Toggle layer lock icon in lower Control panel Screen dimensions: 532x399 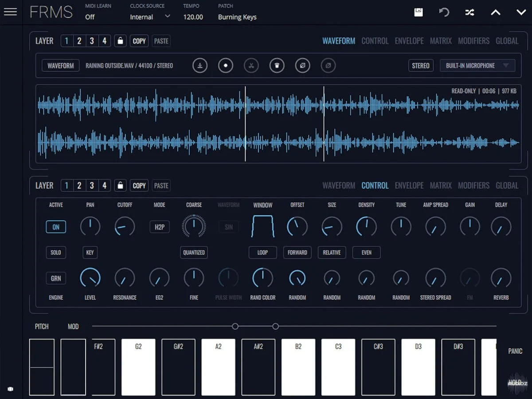[120, 185]
